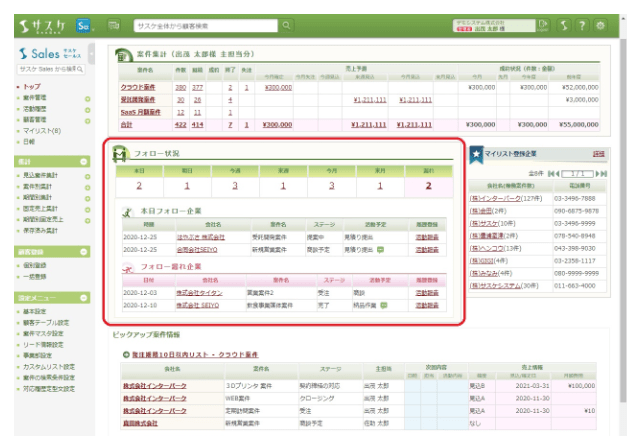Click the Sa app switcher icon

(x=84, y=22)
